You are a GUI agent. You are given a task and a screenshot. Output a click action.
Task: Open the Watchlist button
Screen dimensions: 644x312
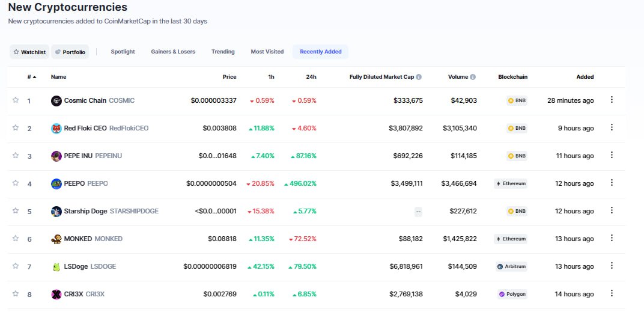[x=29, y=52]
